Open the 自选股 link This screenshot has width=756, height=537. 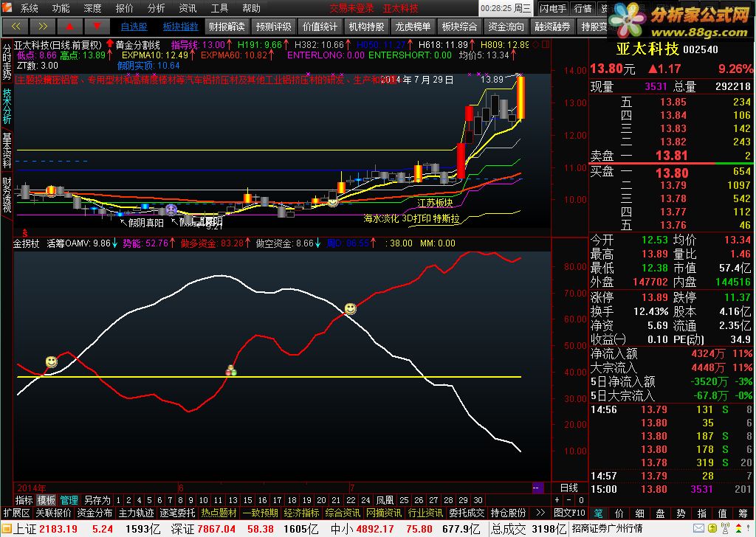point(134,27)
